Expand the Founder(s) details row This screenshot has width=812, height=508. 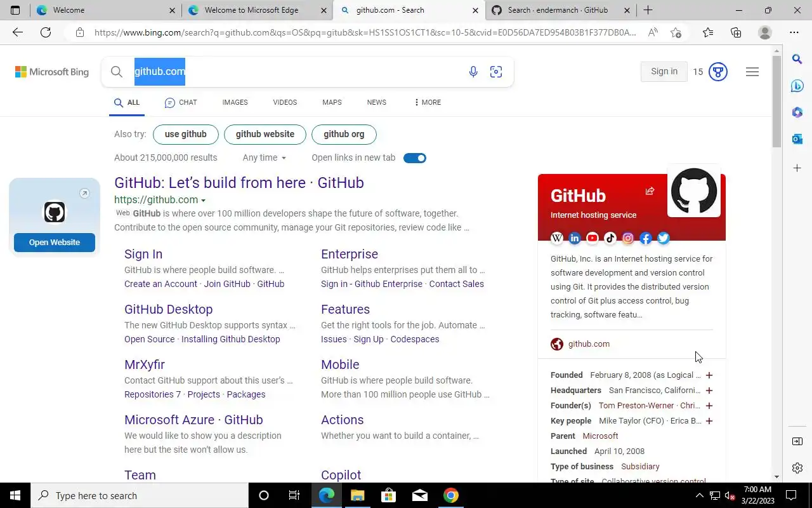(x=709, y=406)
